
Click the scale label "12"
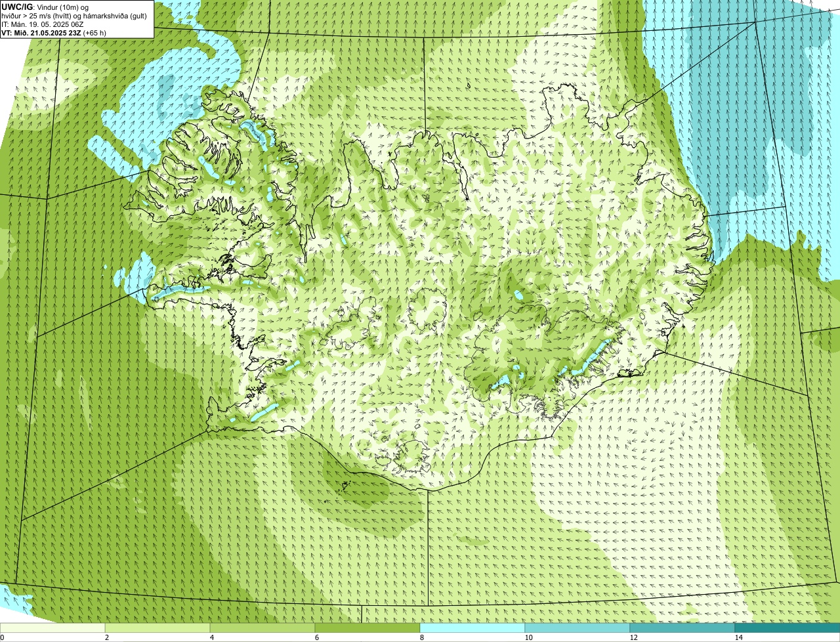pos(633,637)
